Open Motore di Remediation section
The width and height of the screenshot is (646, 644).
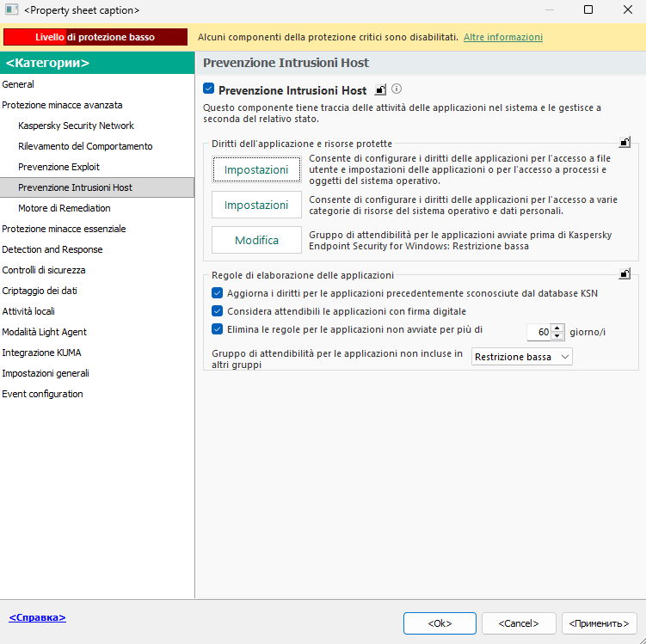coord(97,208)
